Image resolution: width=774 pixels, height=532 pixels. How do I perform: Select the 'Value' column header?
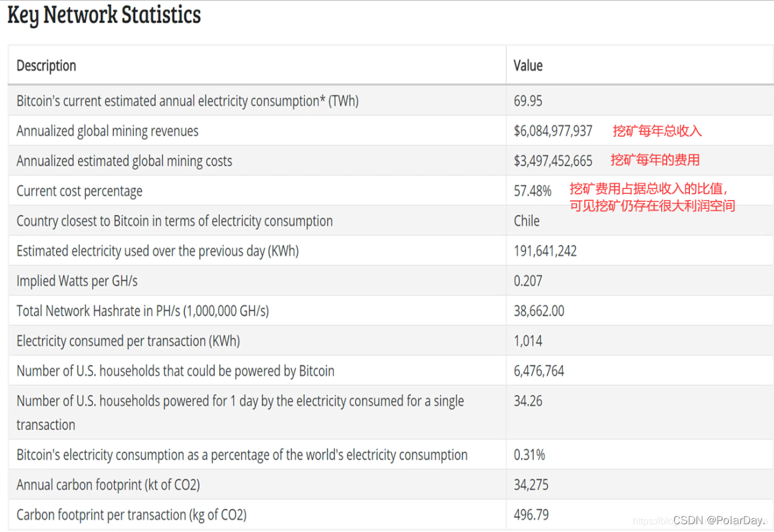coord(528,65)
